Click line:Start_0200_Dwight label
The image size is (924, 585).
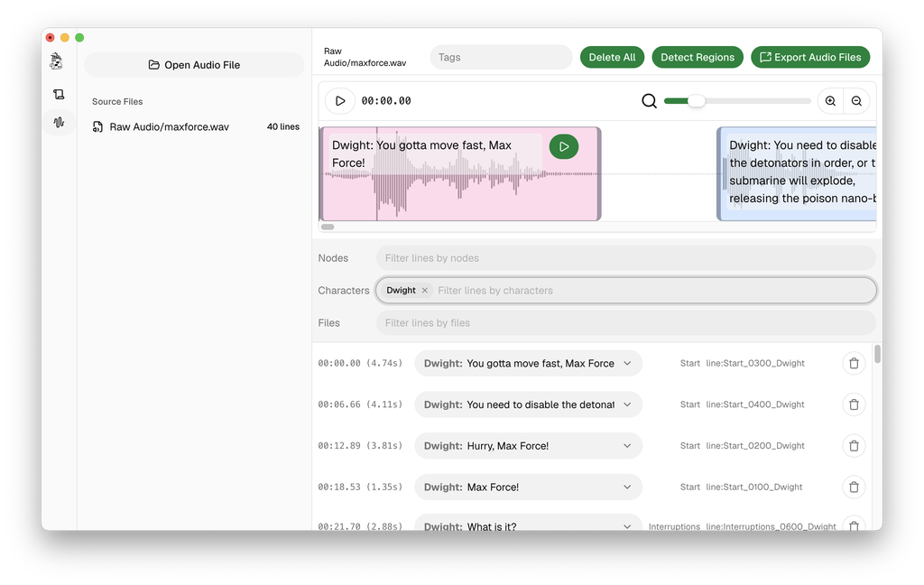click(x=755, y=446)
